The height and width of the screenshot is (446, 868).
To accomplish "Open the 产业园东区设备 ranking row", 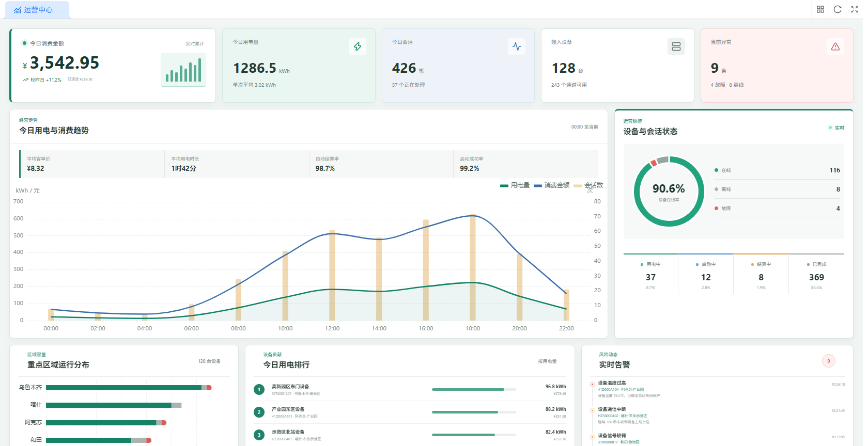I will pos(410,412).
